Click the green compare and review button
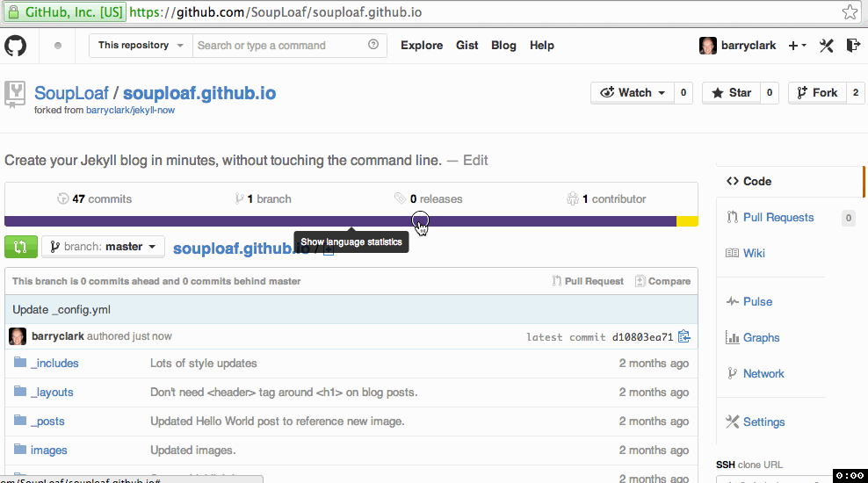This screenshot has height=483, width=868. [x=21, y=247]
